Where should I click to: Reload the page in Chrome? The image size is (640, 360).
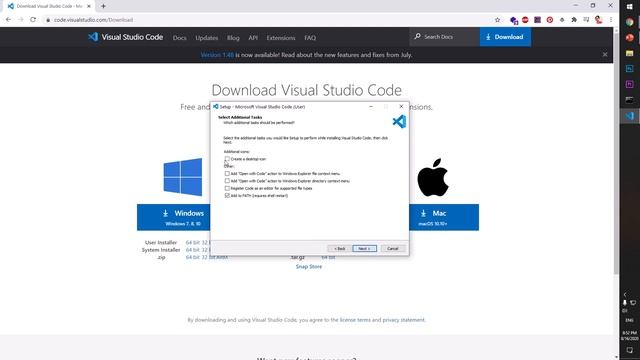[33, 20]
